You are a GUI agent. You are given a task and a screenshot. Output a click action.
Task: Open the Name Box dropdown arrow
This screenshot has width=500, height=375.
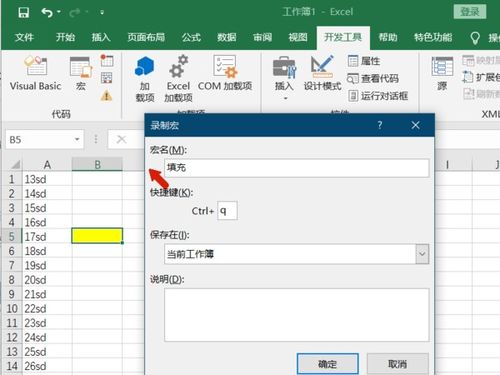click(77, 139)
